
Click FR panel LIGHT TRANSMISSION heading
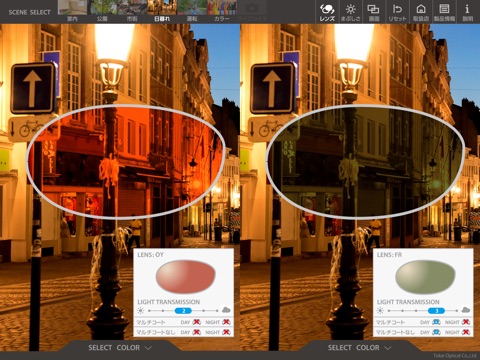pyautogui.click(x=408, y=302)
